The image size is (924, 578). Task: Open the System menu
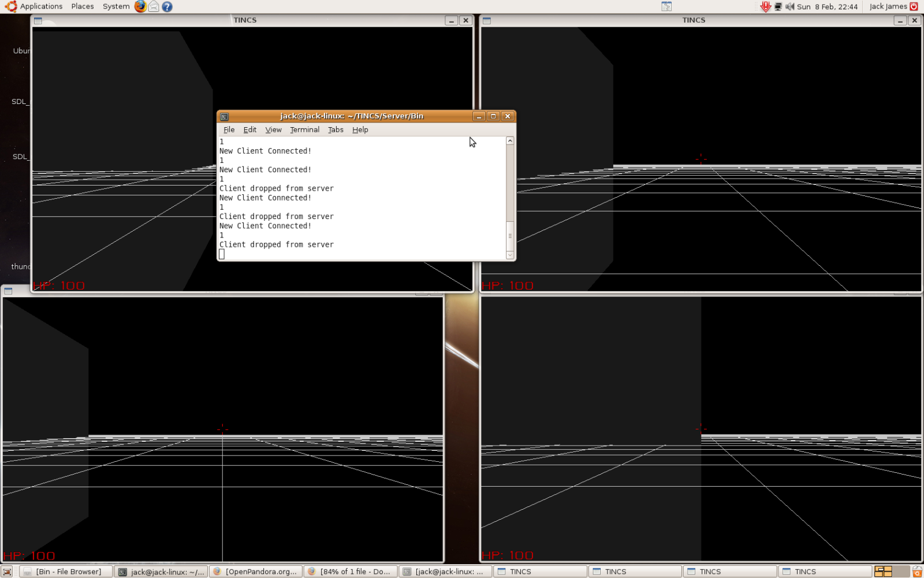click(116, 6)
